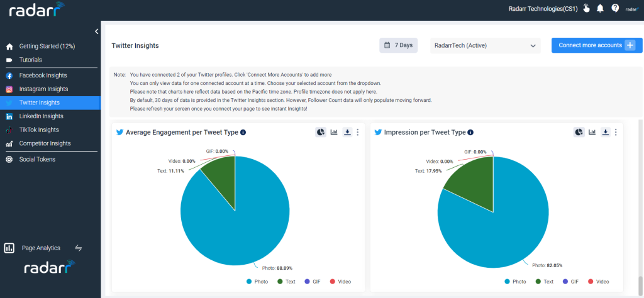This screenshot has width=644, height=298.
Task: Click the TikTok logo icon in sidebar
Action: (x=9, y=130)
